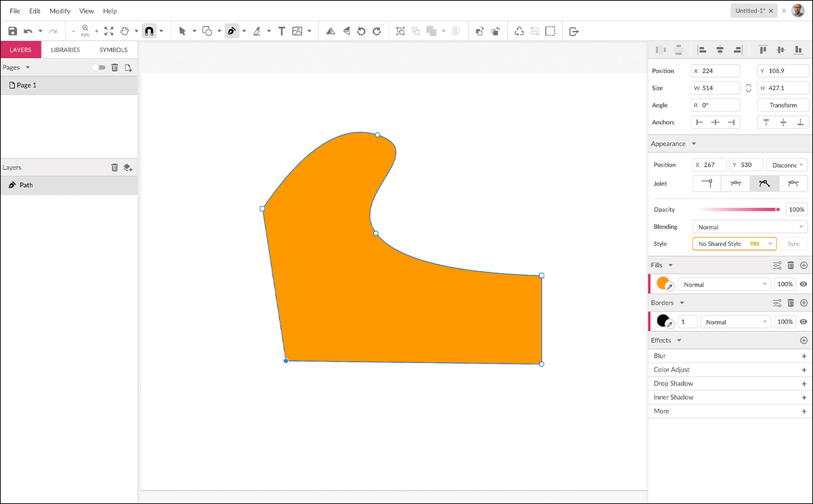Pick the Shape tool in the toolbar
Screen dimensions: 813x504
pos(208,31)
